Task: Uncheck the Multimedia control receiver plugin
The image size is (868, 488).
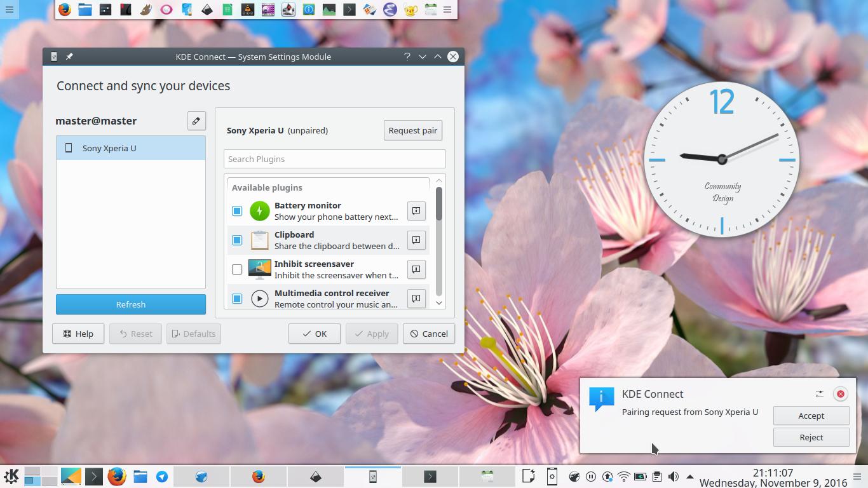Action: (237, 298)
